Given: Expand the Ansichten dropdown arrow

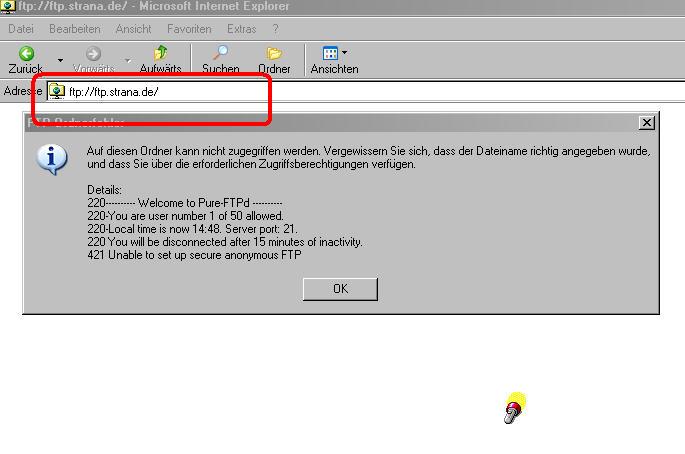Looking at the screenshot, I should (x=345, y=52).
